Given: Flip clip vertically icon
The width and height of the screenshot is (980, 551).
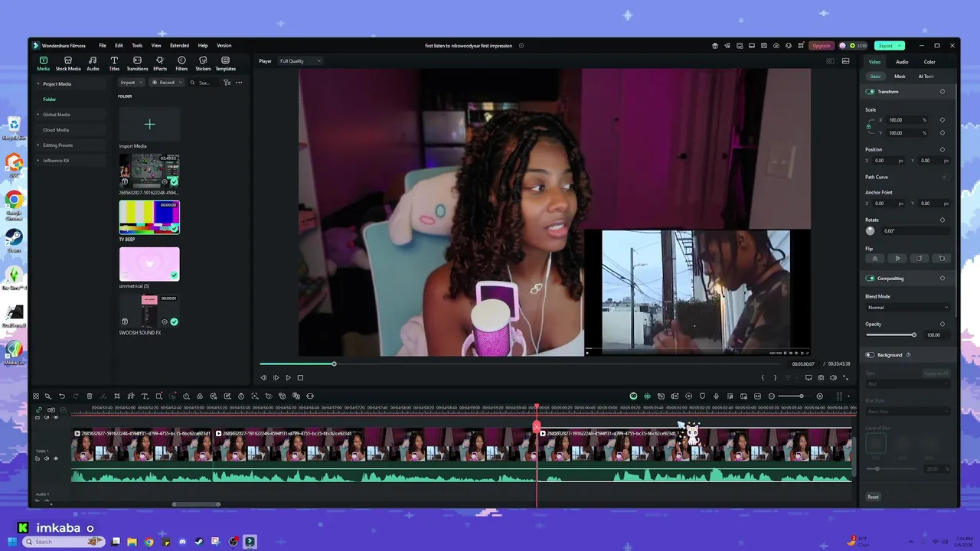Looking at the screenshot, I should click(x=897, y=258).
